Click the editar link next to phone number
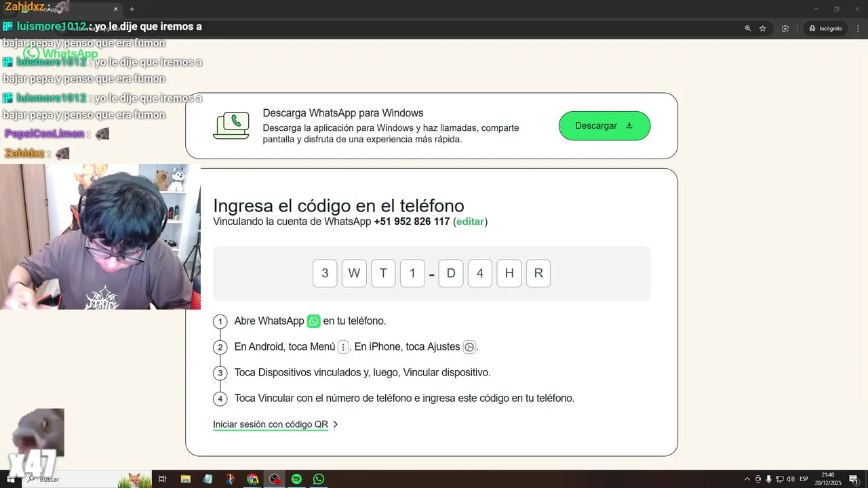Image resolution: width=868 pixels, height=488 pixels. pyautogui.click(x=470, y=222)
